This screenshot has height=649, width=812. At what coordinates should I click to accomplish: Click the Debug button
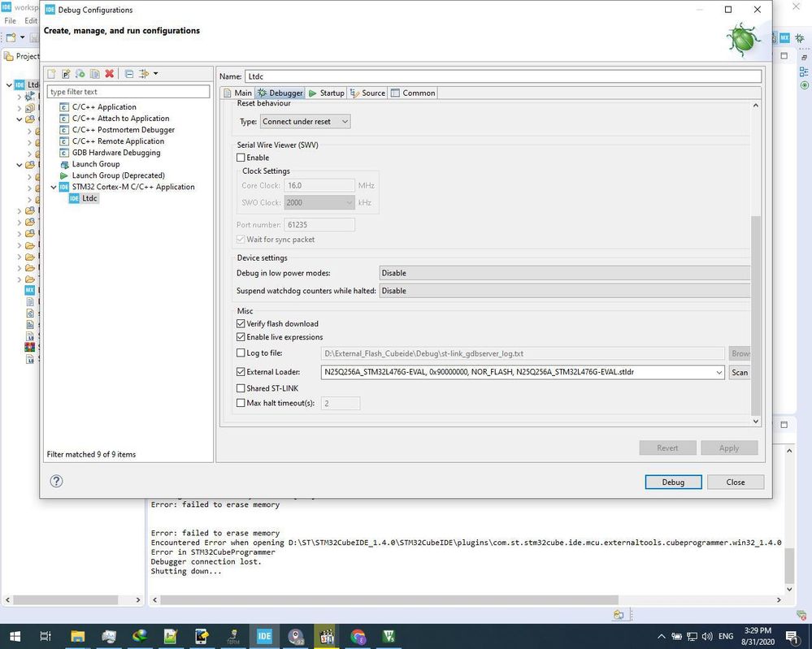tap(673, 482)
